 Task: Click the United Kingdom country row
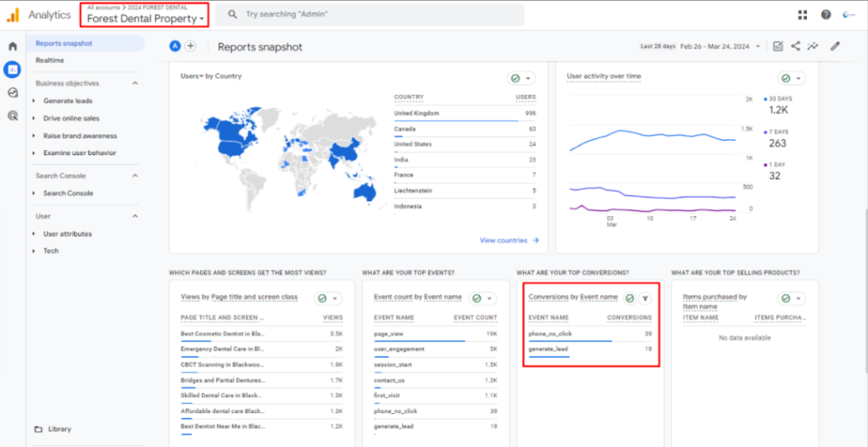(465, 113)
